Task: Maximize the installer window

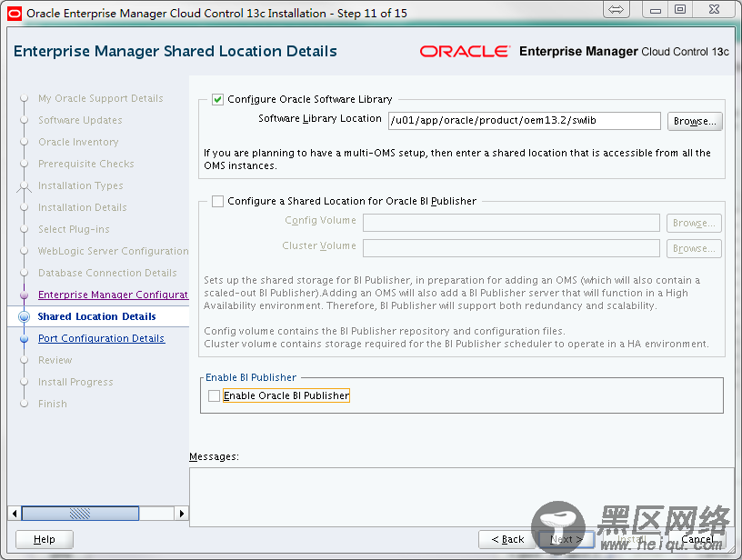Action: click(x=680, y=9)
